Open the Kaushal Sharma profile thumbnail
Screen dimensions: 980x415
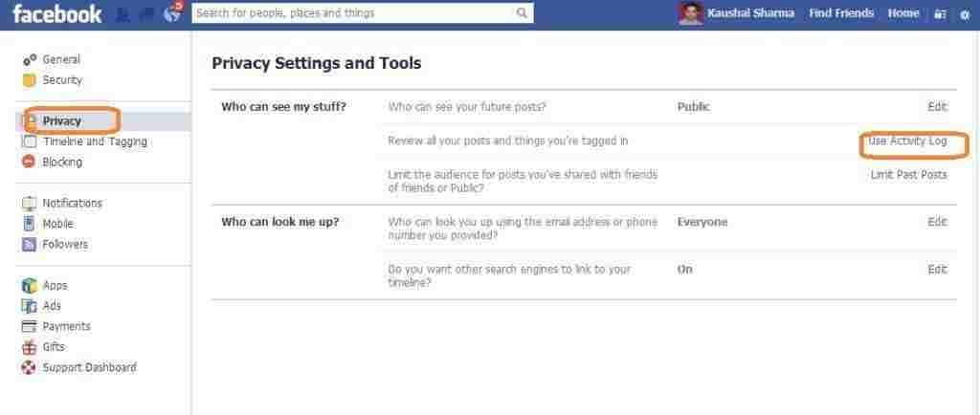click(691, 13)
